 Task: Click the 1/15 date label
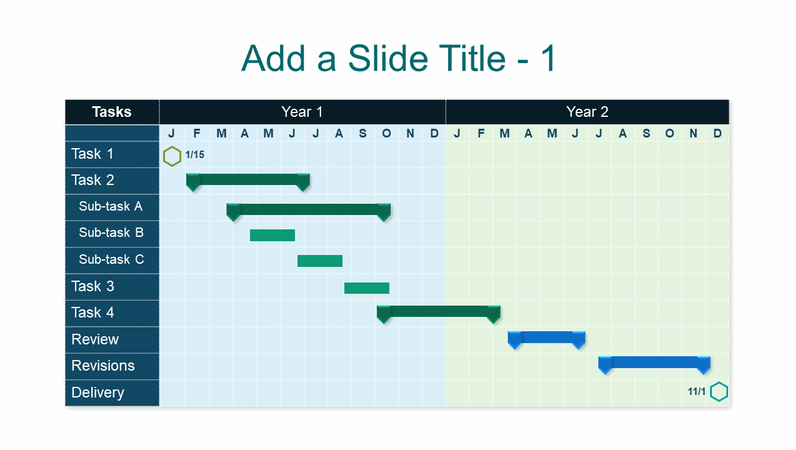click(x=195, y=155)
